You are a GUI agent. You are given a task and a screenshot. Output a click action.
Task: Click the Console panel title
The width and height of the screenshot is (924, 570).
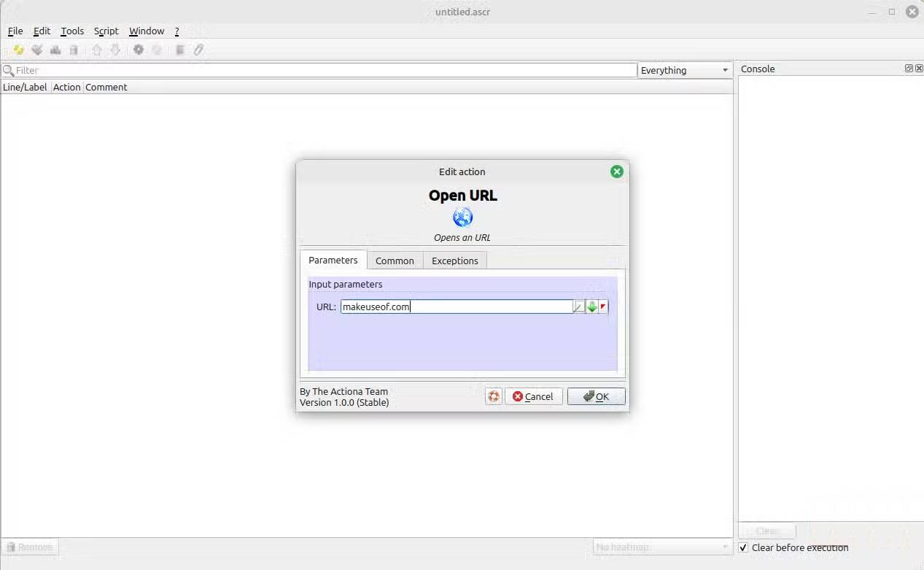coord(758,69)
